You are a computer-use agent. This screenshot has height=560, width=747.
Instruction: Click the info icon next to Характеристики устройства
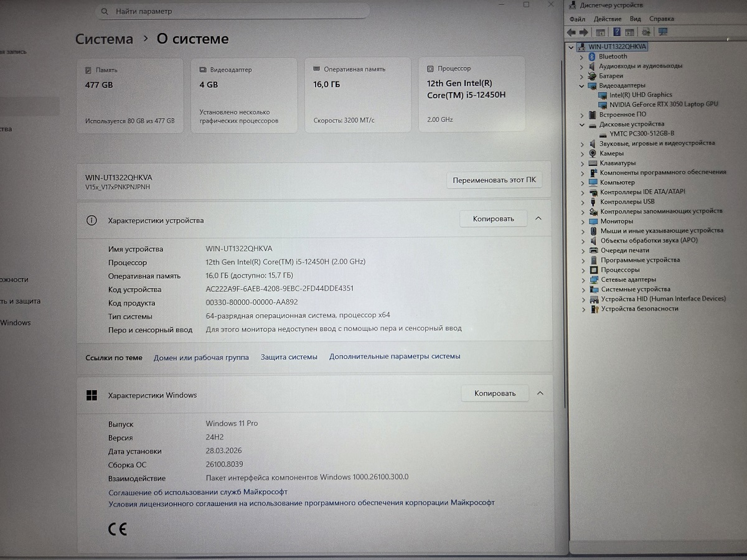click(92, 220)
